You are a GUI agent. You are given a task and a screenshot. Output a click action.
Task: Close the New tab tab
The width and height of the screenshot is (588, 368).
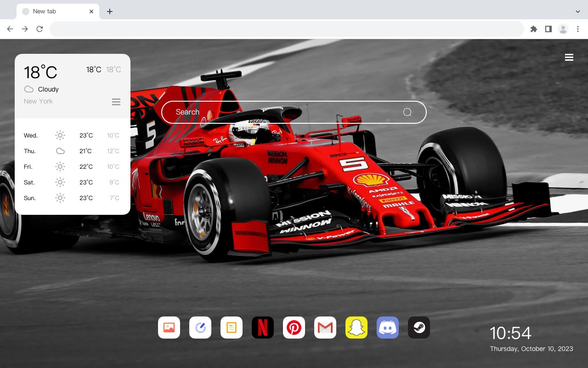(x=92, y=11)
